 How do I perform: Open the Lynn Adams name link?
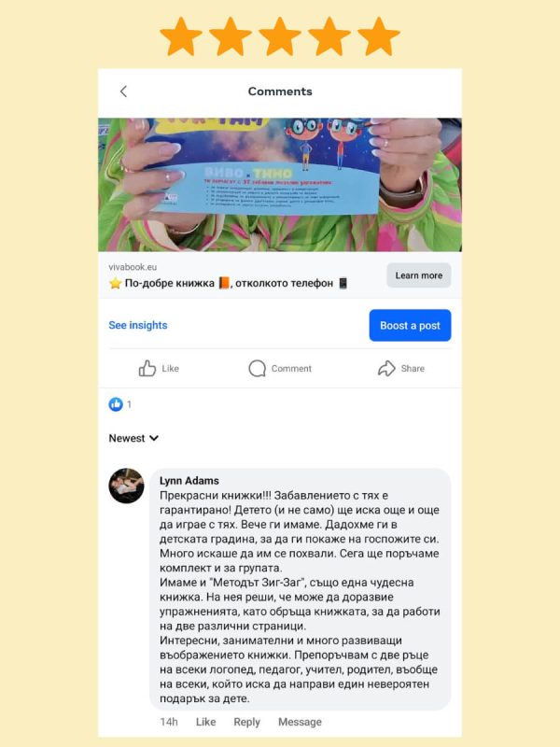(189, 481)
